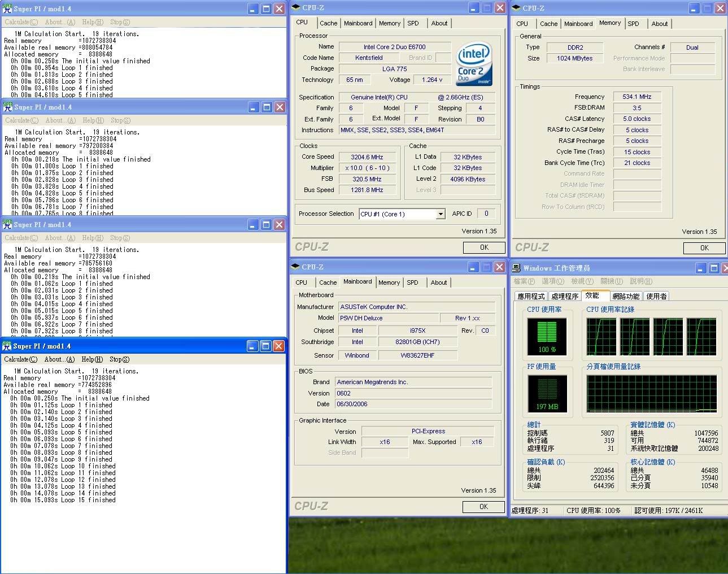728x574 pixels.
Task: Click the CAS# Latency value 5.0 clocks
Action: click(x=637, y=119)
